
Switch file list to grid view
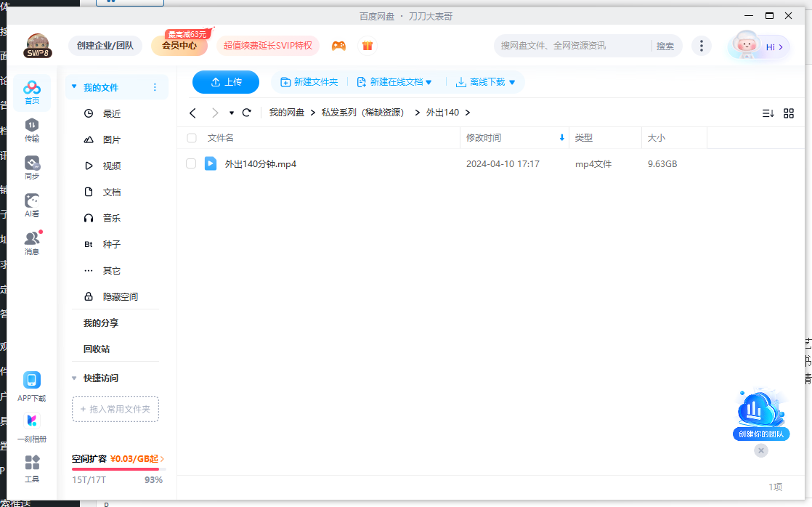(788, 113)
